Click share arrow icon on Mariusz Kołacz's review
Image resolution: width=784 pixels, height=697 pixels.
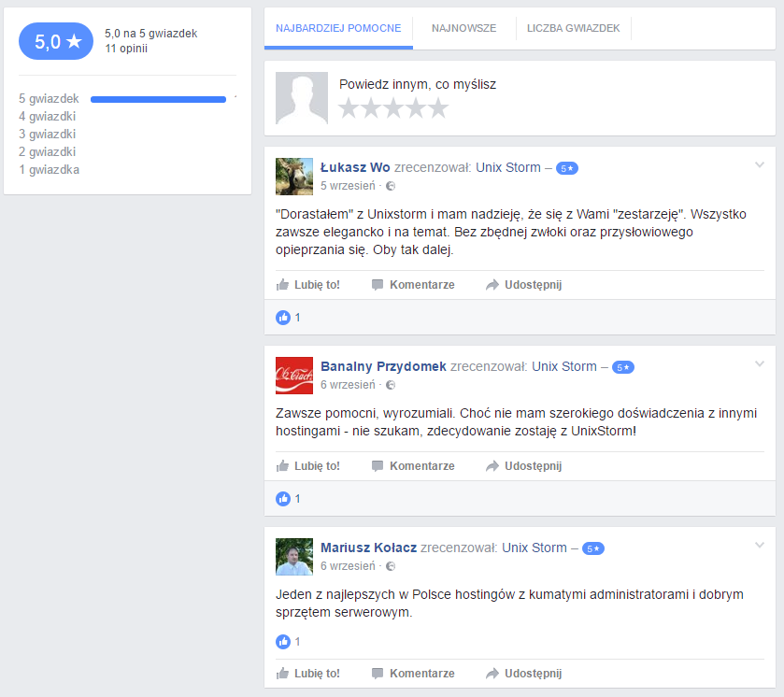click(x=492, y=674)
